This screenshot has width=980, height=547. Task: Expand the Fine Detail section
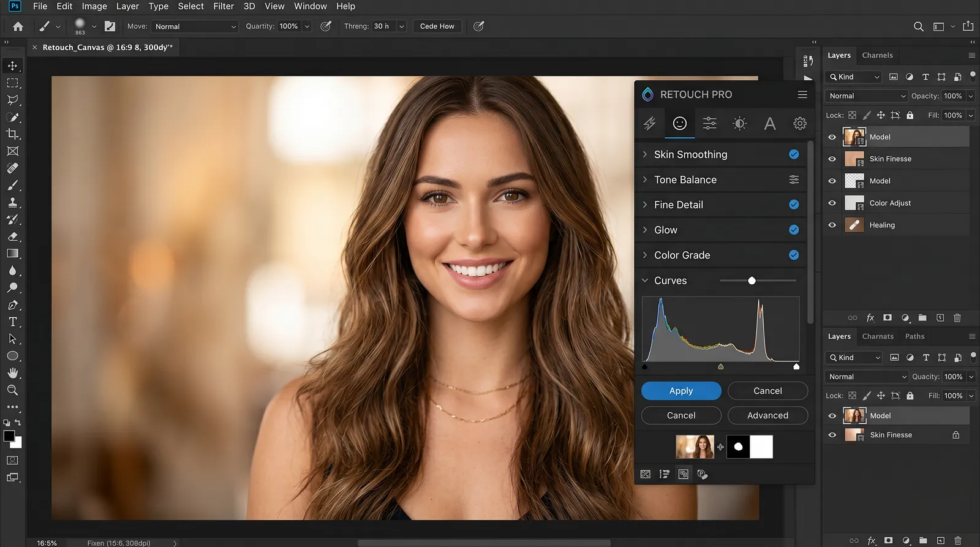pos(645,205)
